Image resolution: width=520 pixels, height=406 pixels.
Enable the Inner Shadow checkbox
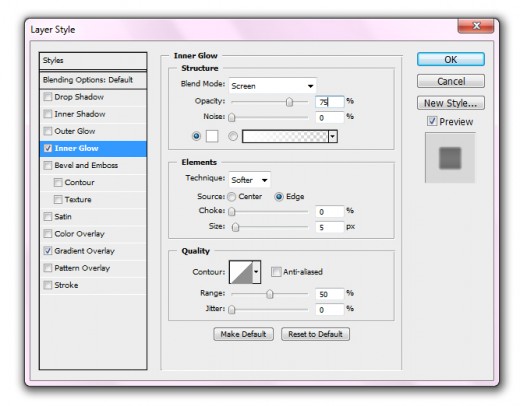coord(48,114)
